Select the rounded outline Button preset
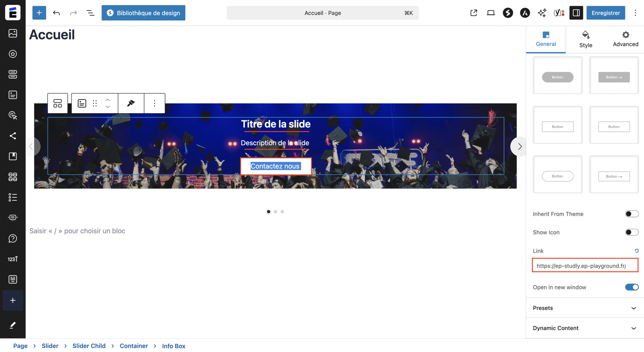644x352 pixels. coord(557,174)
